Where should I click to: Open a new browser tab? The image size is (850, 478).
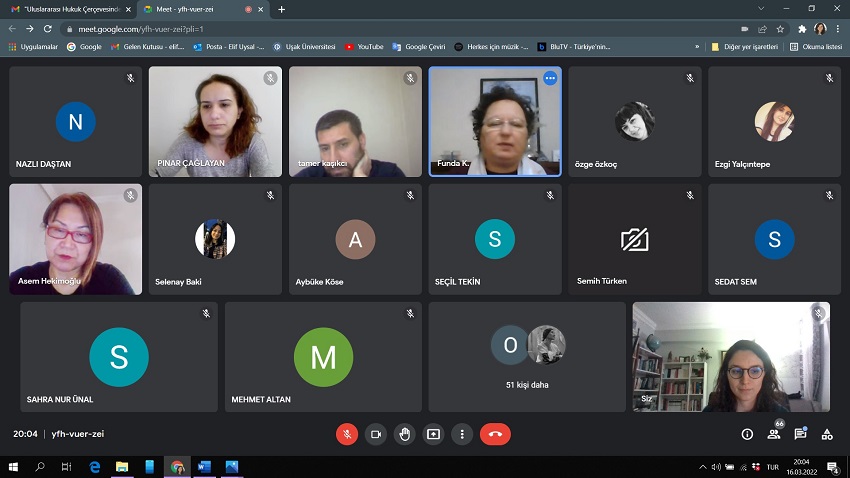coord(282,9)
